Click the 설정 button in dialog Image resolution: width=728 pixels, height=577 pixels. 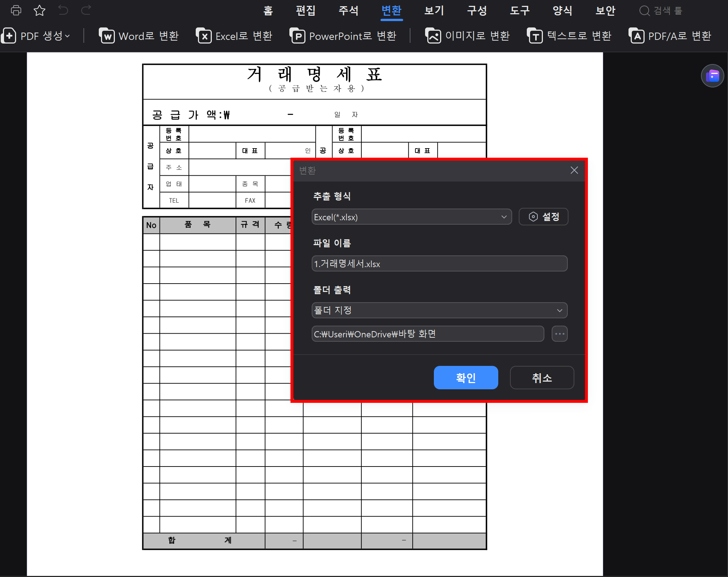(544, 217)
